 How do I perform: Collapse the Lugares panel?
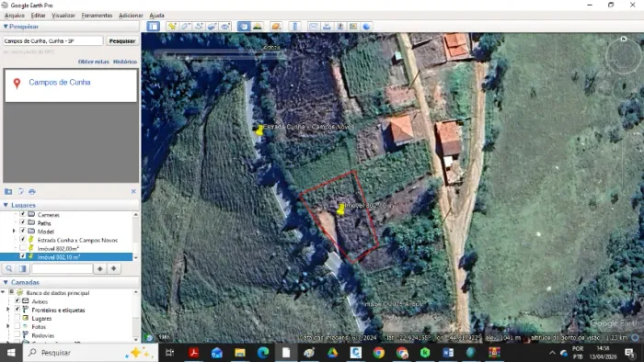6,205
